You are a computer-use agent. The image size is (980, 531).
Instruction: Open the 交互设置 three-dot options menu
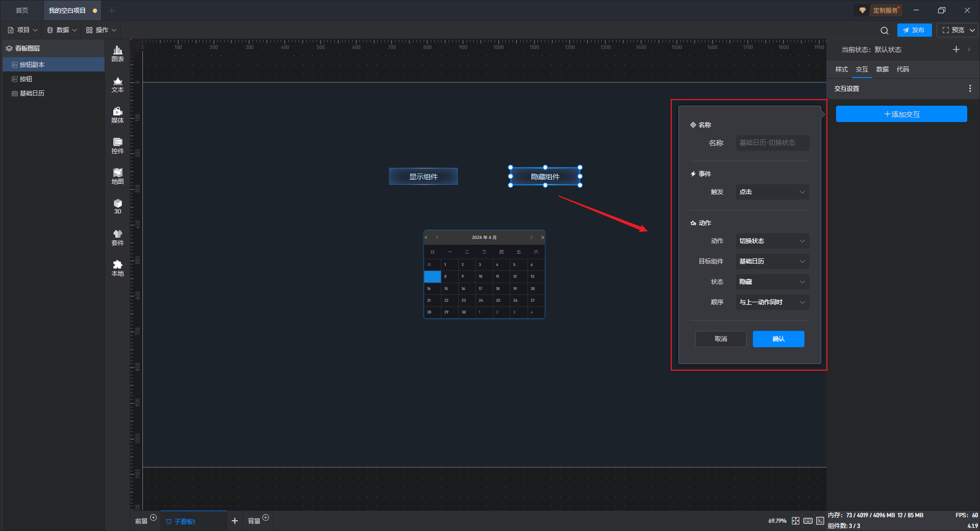(x=970, y=88)
